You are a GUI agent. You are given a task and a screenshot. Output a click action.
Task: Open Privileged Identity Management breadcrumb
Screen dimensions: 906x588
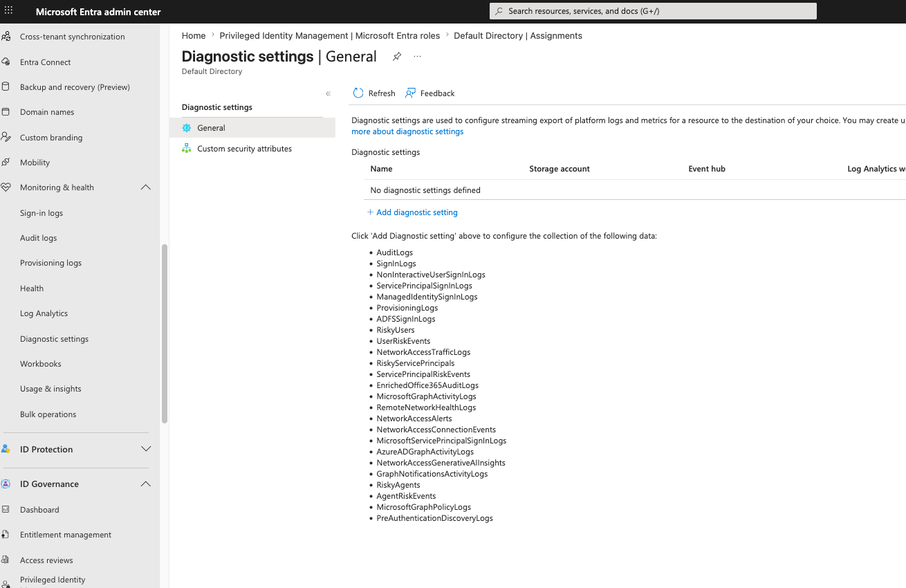(x=330, y=36)
